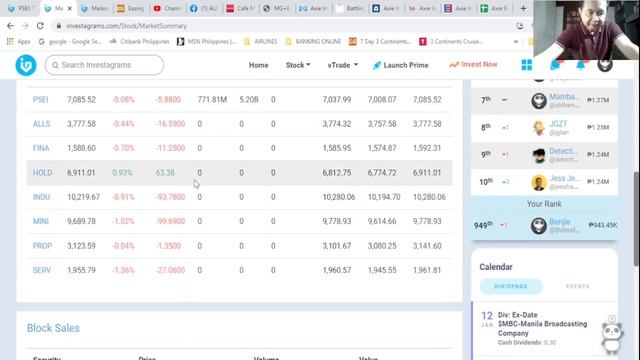Click Jess Je user avatar in 10th rank

click(x=539, y=182)
